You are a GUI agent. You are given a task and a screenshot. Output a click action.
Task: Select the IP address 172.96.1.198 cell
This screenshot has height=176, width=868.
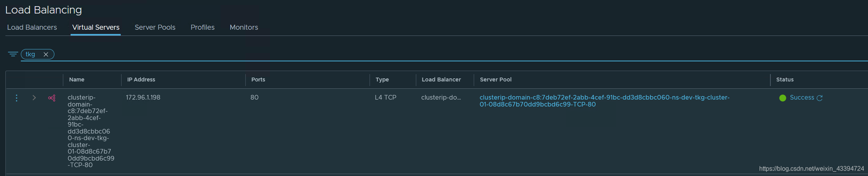[143, 98]
